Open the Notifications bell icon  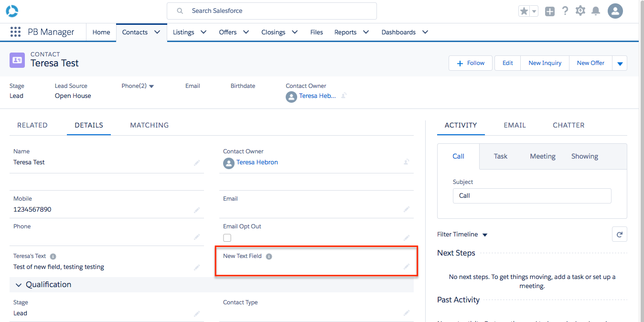(596, 11)
